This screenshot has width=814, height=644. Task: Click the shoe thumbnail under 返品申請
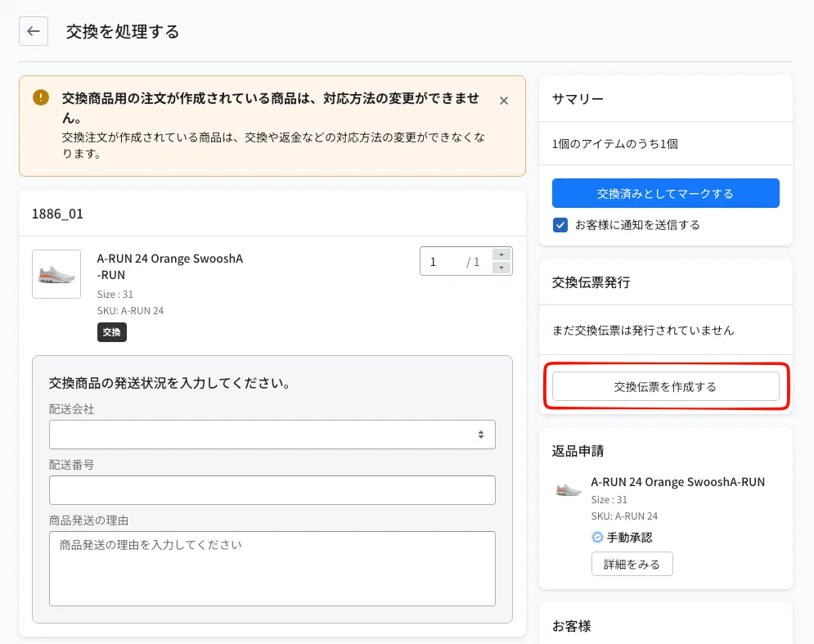tap(569, 489)
